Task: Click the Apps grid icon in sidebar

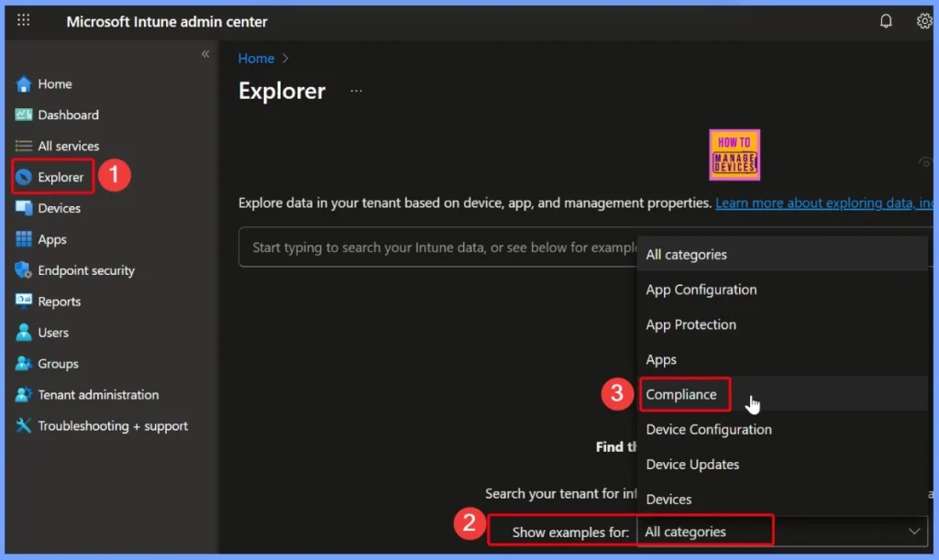Action: 23,239
